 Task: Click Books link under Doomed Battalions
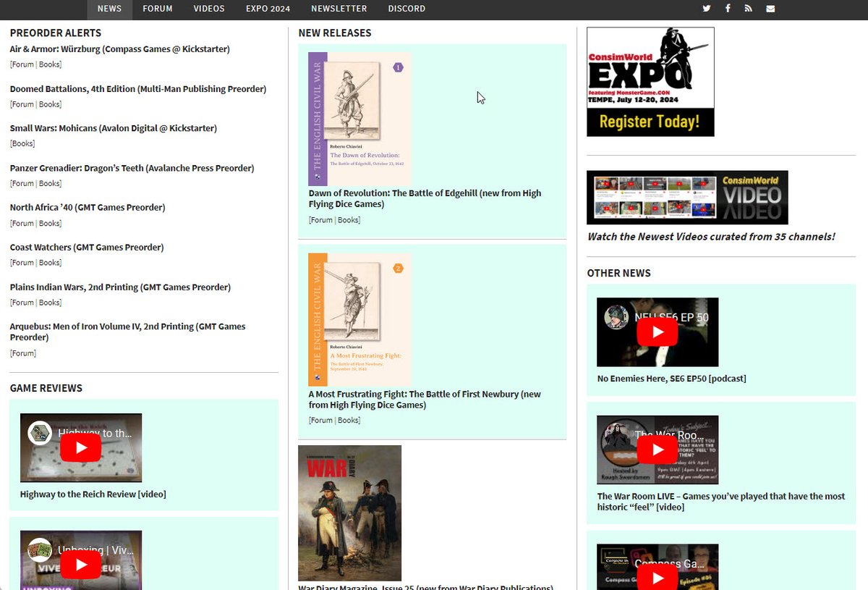50,104
